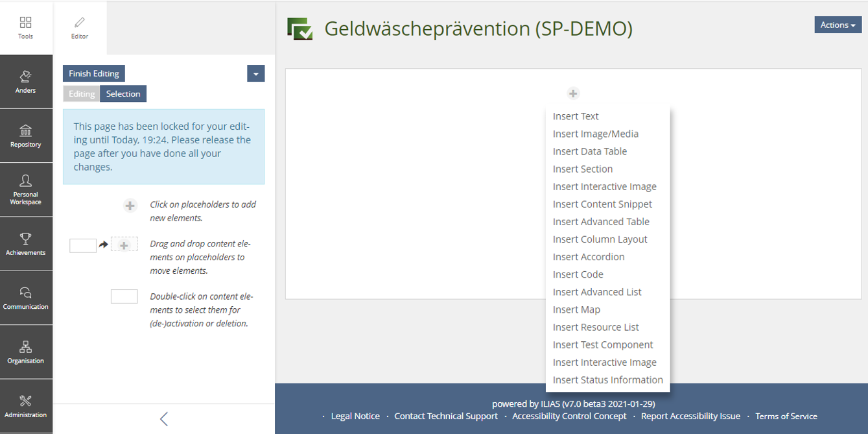
Task: Choose Insert Status Information
Action: tap(608, 380)
